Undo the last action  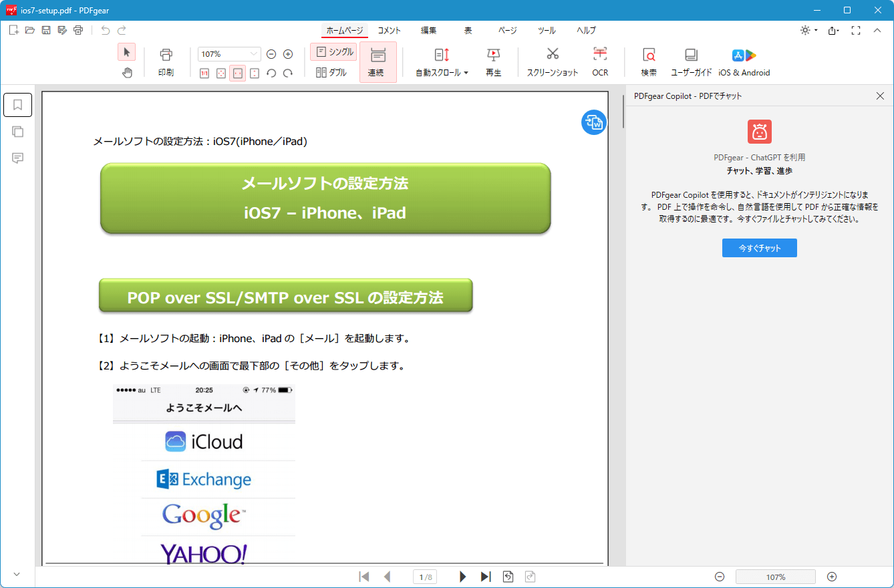click(x=106, y=30)
